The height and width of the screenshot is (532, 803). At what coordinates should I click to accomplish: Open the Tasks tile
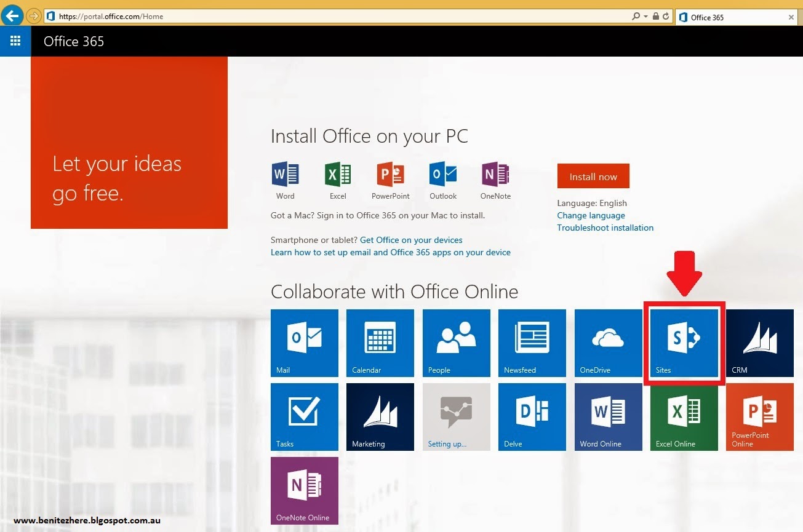[304, 416]
